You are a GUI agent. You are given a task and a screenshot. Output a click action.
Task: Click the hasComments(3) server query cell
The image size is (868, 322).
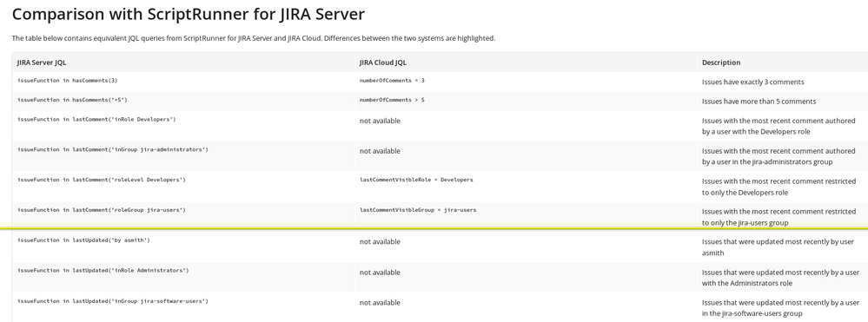point(68,81)
